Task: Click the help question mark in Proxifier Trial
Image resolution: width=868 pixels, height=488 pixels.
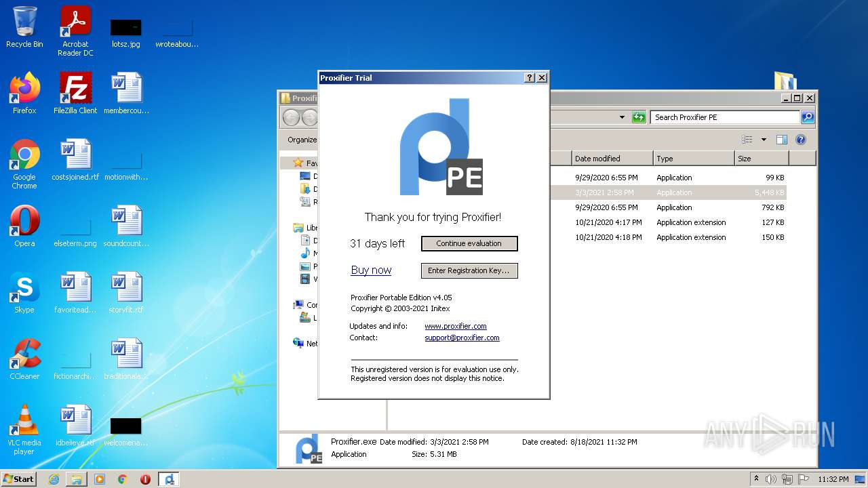Action: [530, 78]
